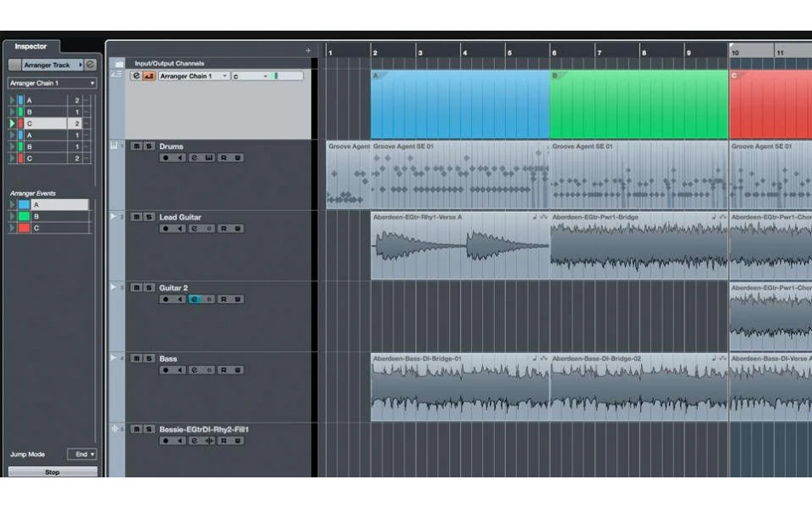Expand the Arranger Track section arrow
Image resolution: width=812 pixels, height=508 pixels.
coord(80,65)
